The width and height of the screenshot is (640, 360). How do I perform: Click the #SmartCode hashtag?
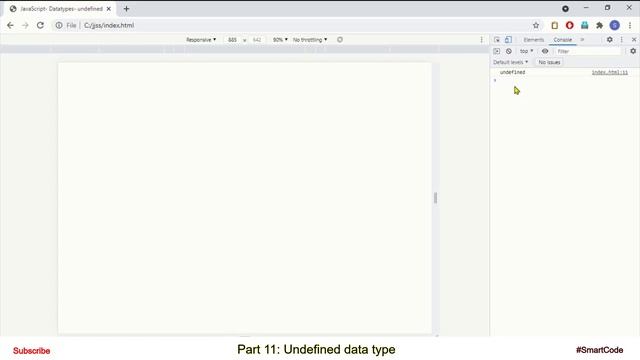(x=599, y=350)
